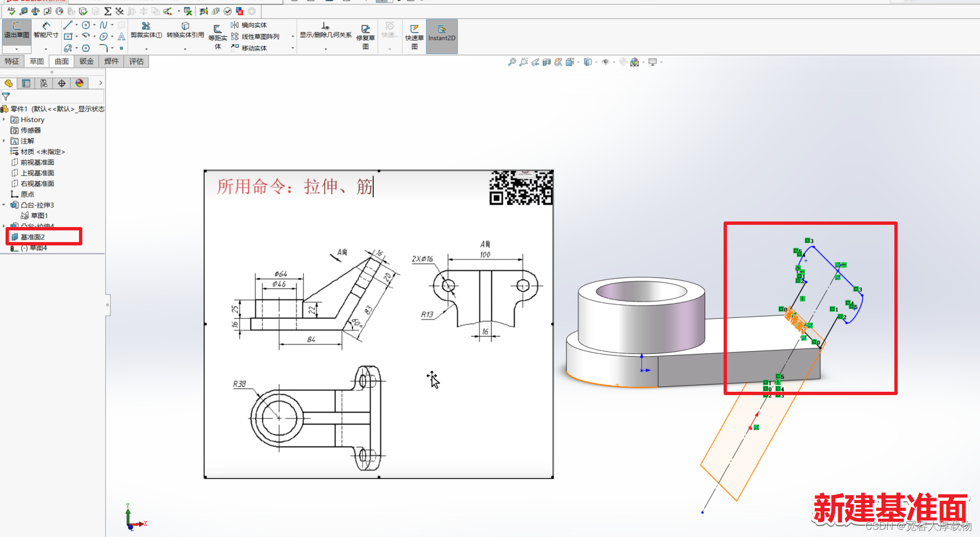The image size is (980, 537).
Task: Open the Convert Entities dropdown arrow
Action: pyautogui.click(x=185, y=50)
